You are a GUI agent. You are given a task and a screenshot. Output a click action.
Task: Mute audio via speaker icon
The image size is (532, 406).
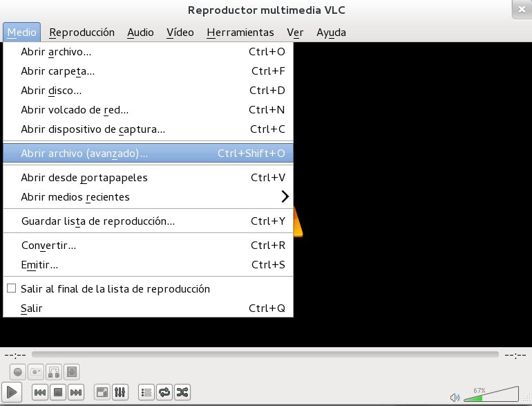click(x=455, y=397)
